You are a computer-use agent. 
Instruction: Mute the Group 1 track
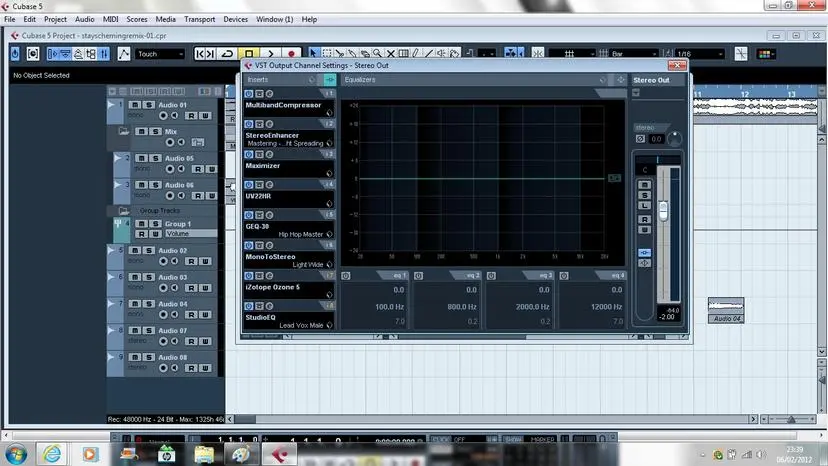(141, 223)
